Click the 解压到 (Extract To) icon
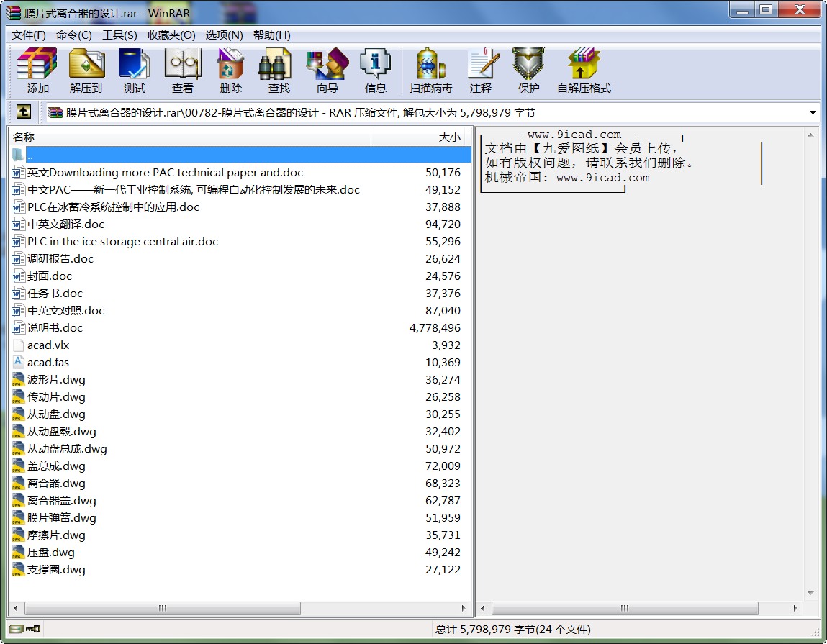 point(86,71)
